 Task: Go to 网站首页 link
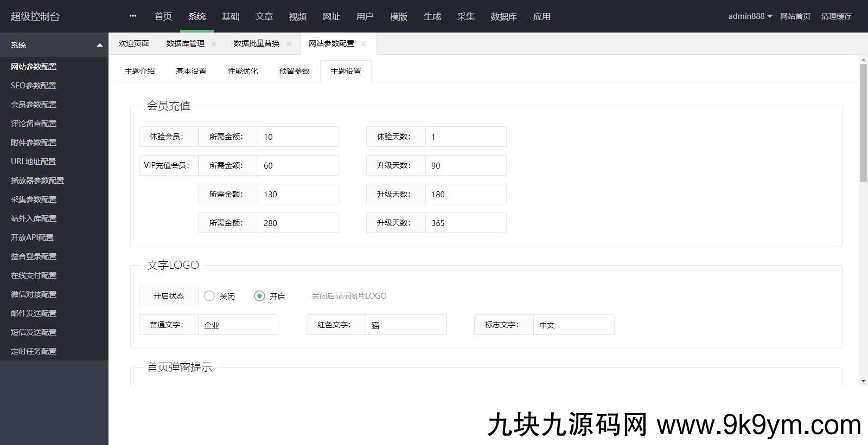(795, 16)
